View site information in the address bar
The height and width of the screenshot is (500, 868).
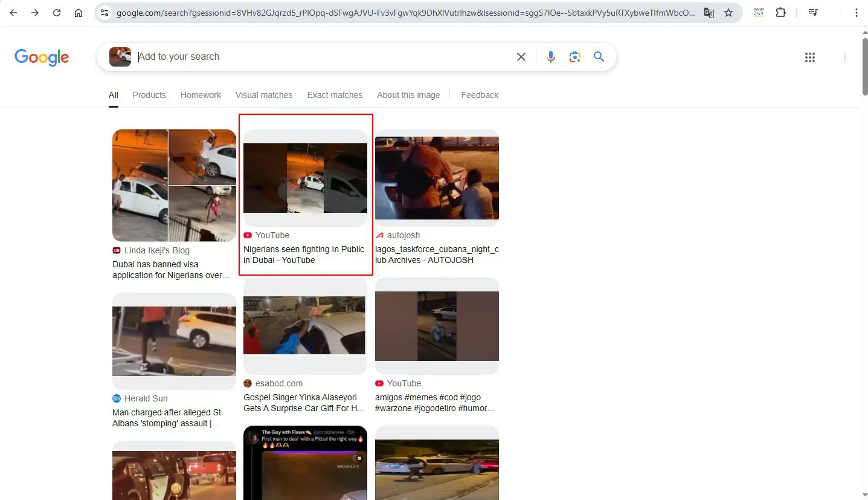point(104,13)
